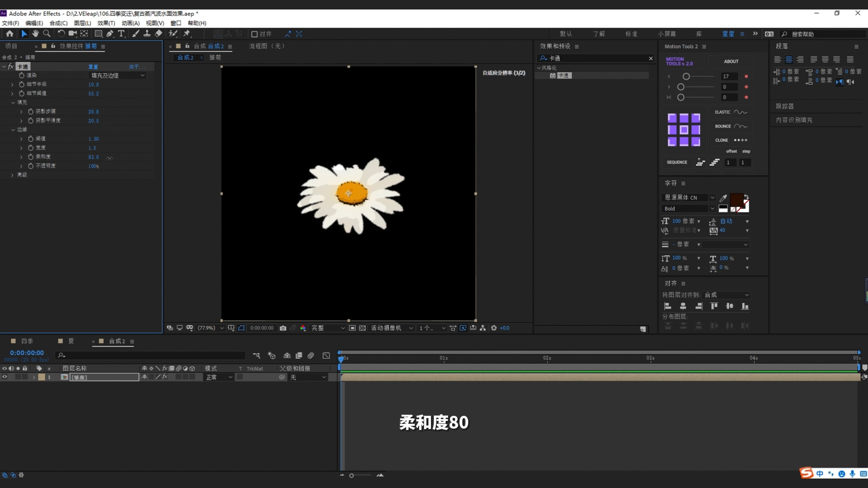Click the ABOUT button in Motion Tools

pos(731,61)
